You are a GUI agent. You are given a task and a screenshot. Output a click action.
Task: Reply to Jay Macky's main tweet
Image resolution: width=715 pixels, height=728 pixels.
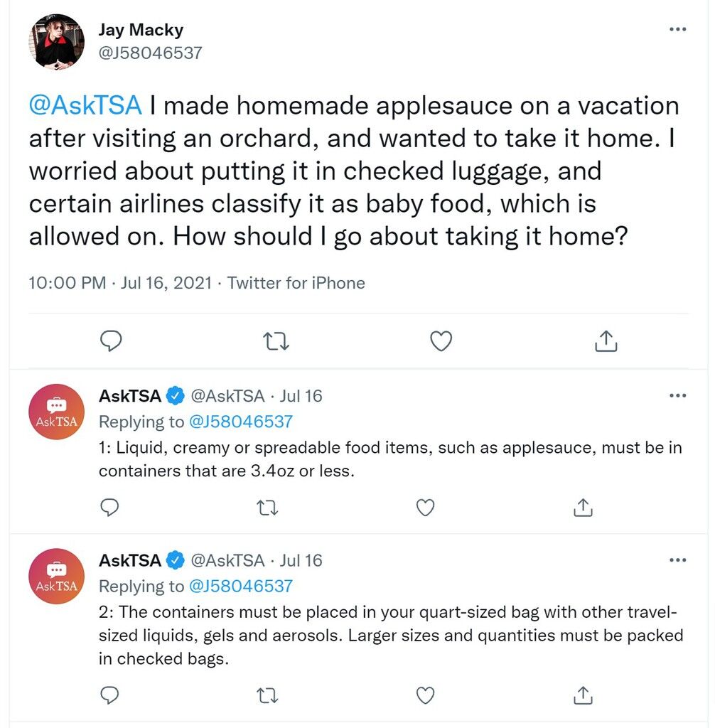111,341
